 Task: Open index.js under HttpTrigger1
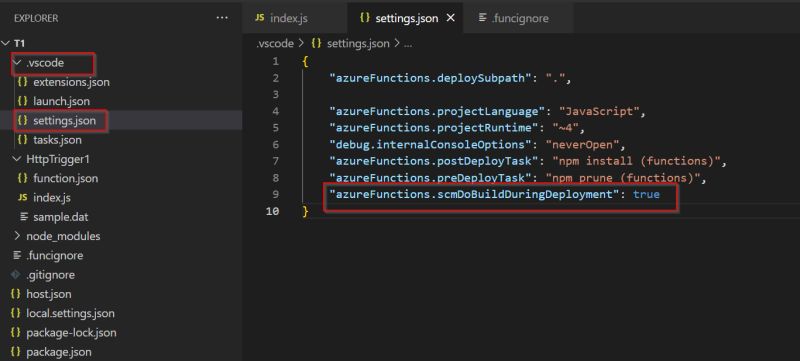52,198
